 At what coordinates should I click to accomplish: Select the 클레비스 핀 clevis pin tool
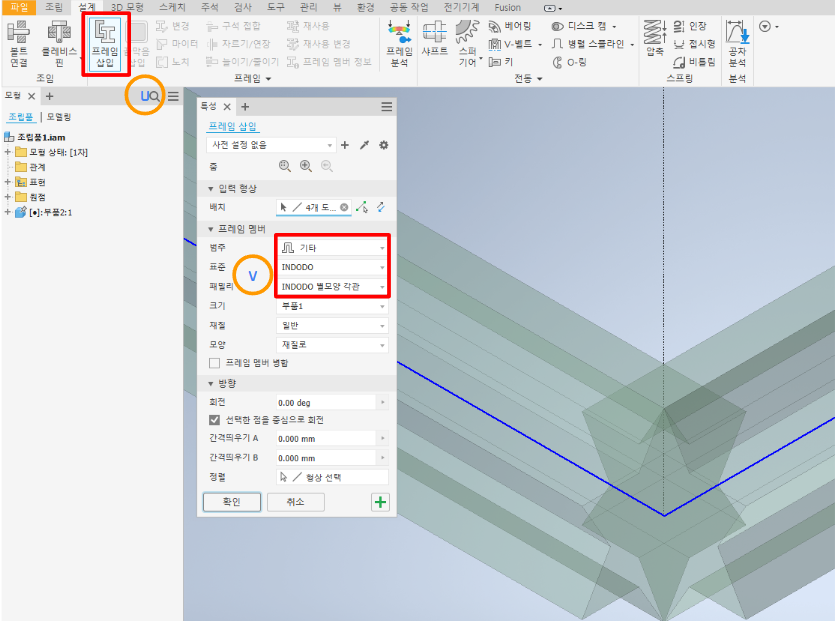pyautogui.click(x=59, y=44)
